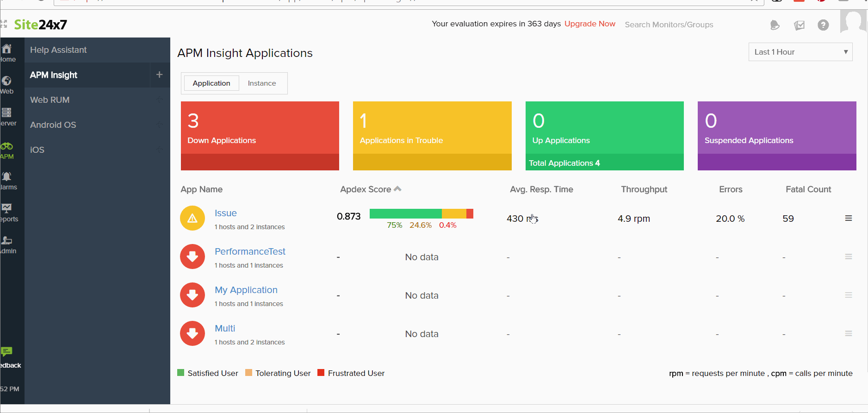The height and width of the screenshot is (413, 868).
Task: Switch to the Instance view toggle
Action: (261, 83)
